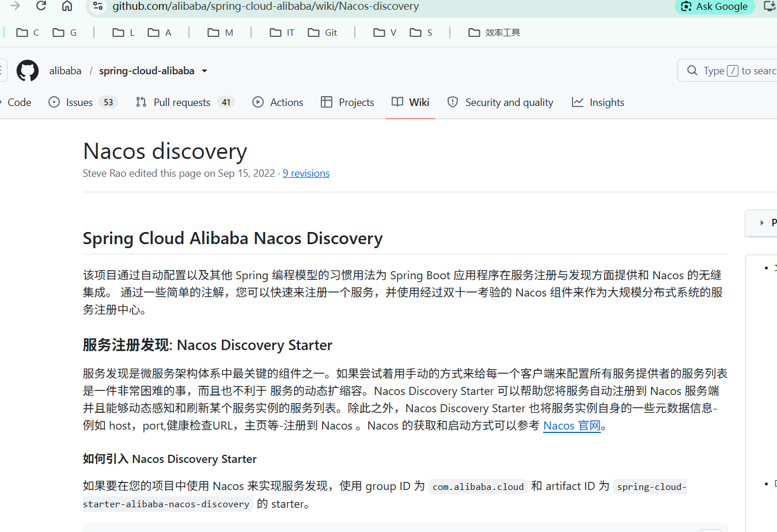This screenshot has width=777, height=532.
Task: Click the forward navigation arrow
Action: point(15,6)
